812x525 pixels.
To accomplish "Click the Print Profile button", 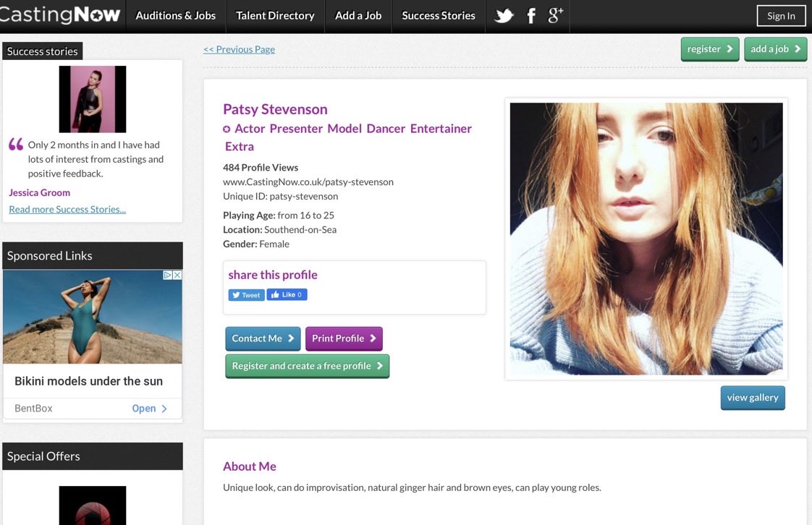I will click(344, 339).
